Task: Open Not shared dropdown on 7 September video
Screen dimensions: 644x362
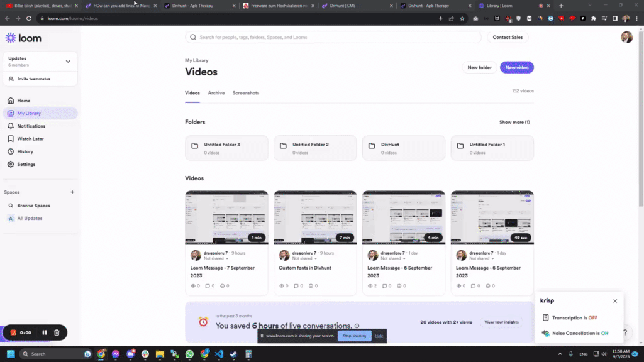Action: [x=216, y=258]
